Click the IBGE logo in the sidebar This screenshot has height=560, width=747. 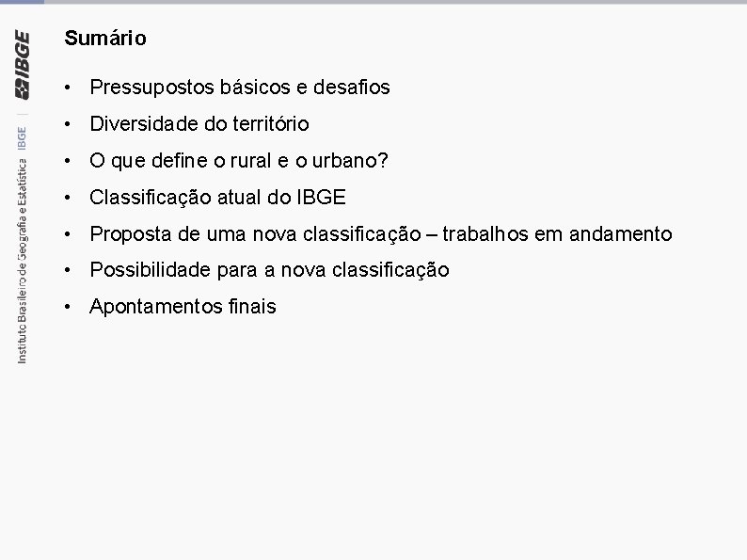(x=22, y=65)
